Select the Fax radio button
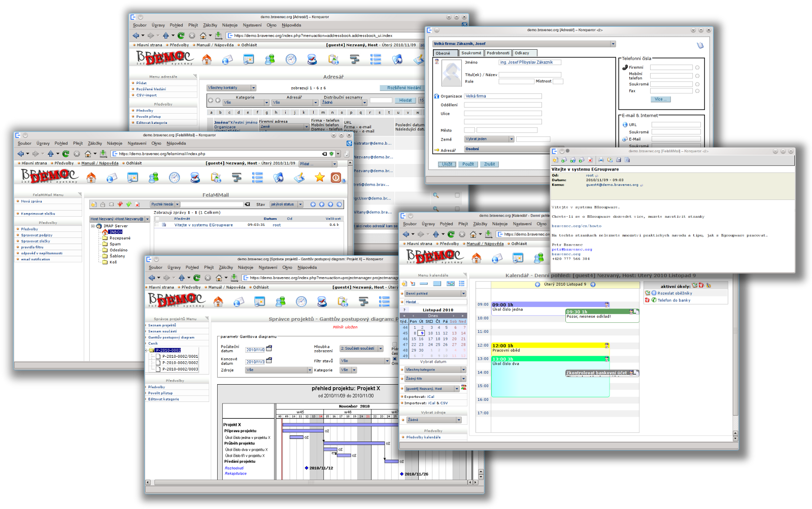Image resolution: width=812 pixels, height=509 pixels. click(697, 91)
